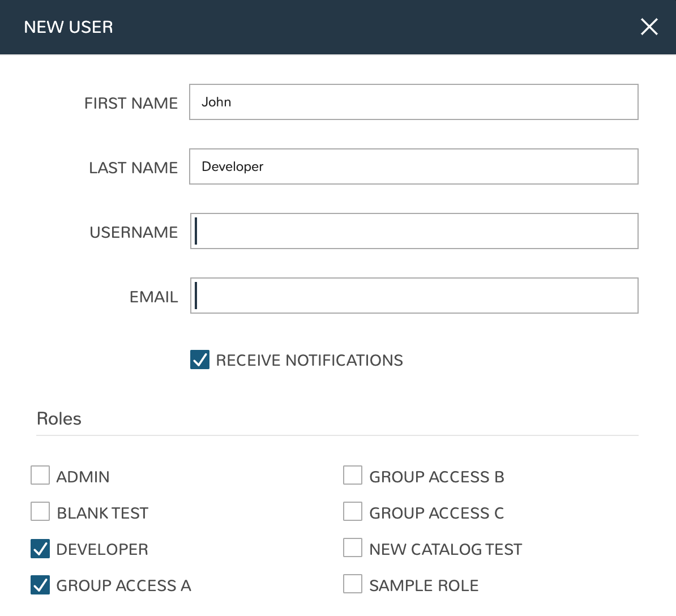Click the First Name input containing John
The height and width of the screenshot is (616, 676).
point(413,102)
